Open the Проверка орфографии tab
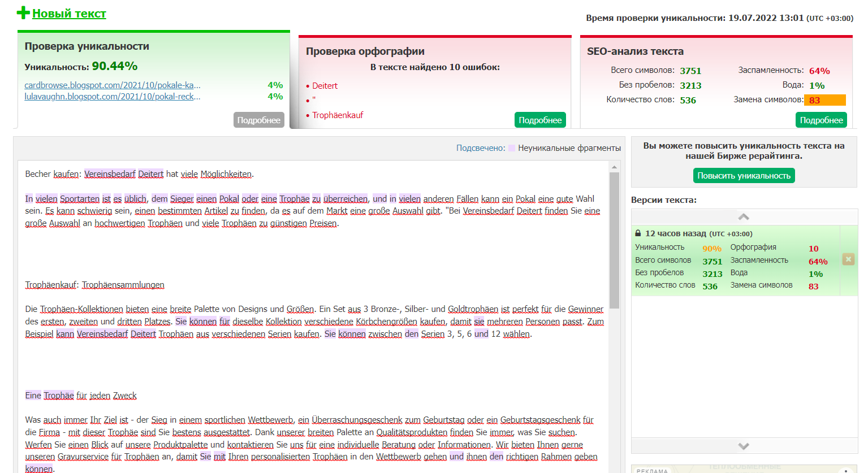The width and height of the screenshot is (868, 473). (365, 51)
